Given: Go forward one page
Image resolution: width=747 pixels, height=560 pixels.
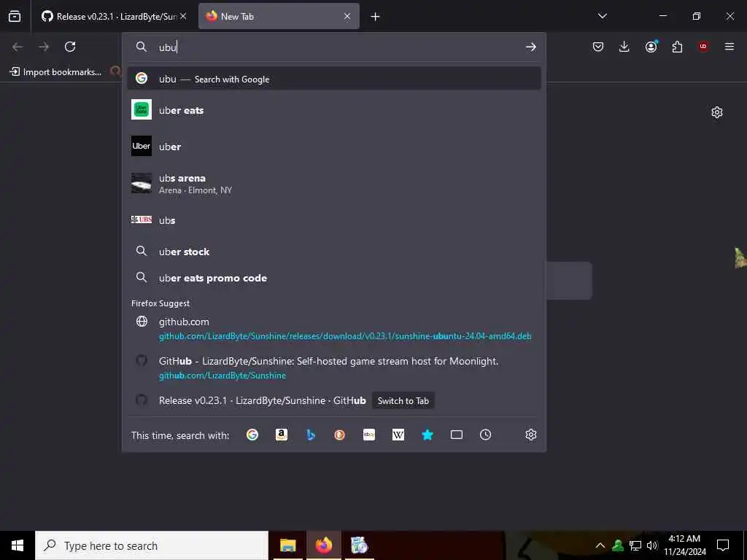Looking at the screenshot, I should pos(44,47).
